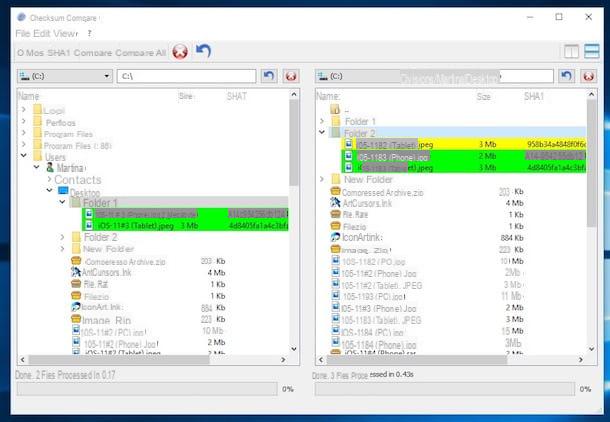This screenshot has height=422, width=610.
Task: Open the ? help menu
Action: [x=89, y=33]
